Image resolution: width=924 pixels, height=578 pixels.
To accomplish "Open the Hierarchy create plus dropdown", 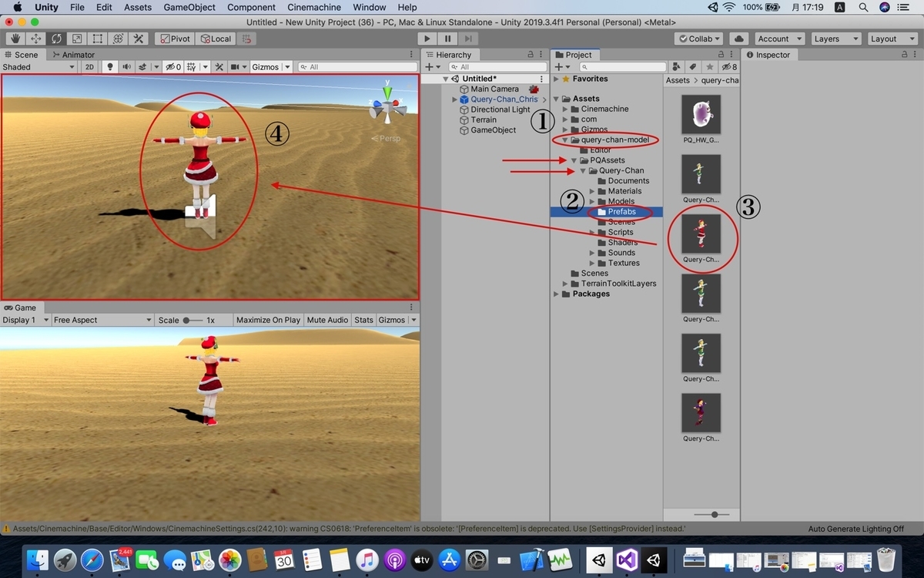I will pyautogui.click(x=432, y=67).
